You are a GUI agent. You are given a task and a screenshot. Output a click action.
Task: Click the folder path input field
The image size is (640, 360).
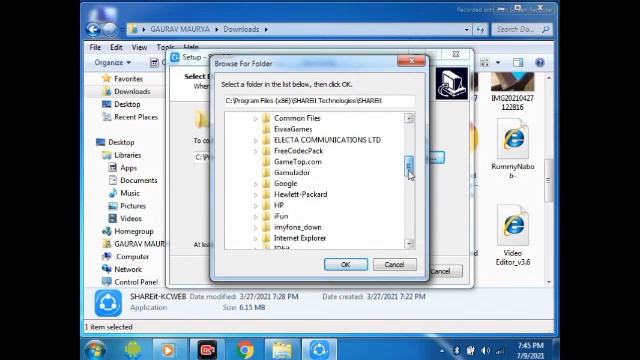(319, 101)
